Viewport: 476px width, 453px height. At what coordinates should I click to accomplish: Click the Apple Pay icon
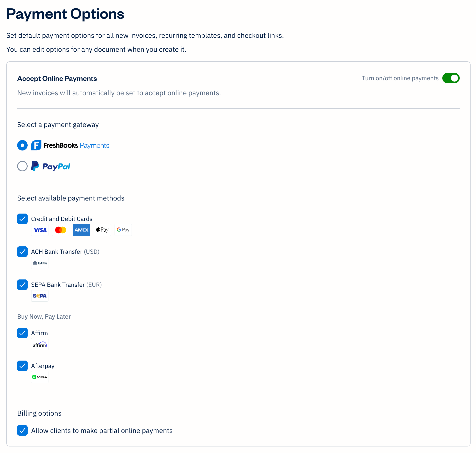click(x=102, y=230)
